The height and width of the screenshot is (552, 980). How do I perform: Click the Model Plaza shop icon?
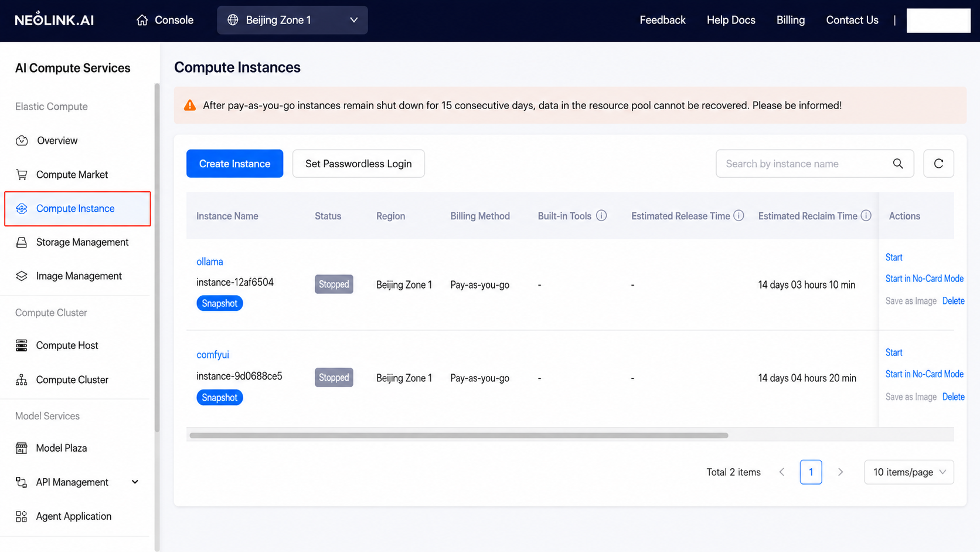22,448
